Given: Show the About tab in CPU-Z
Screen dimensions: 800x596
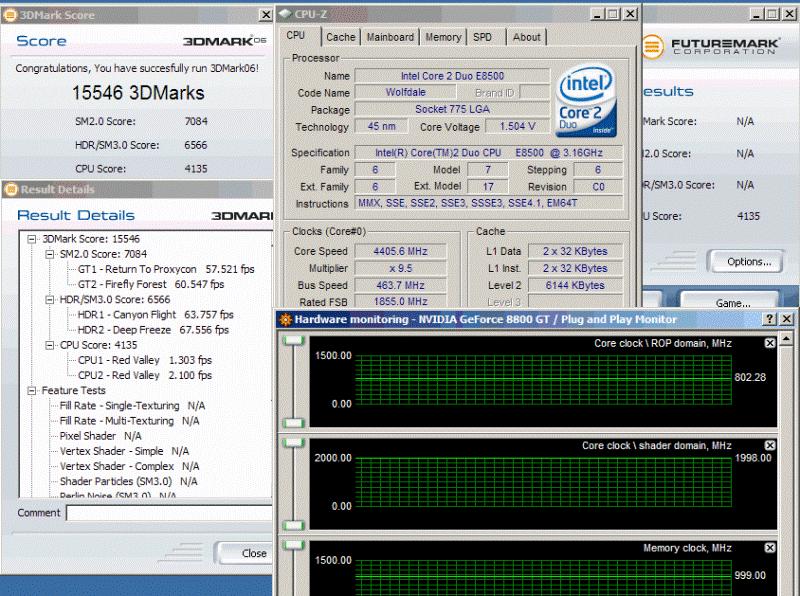Looking at the screenshot, I should pos(527,37).
